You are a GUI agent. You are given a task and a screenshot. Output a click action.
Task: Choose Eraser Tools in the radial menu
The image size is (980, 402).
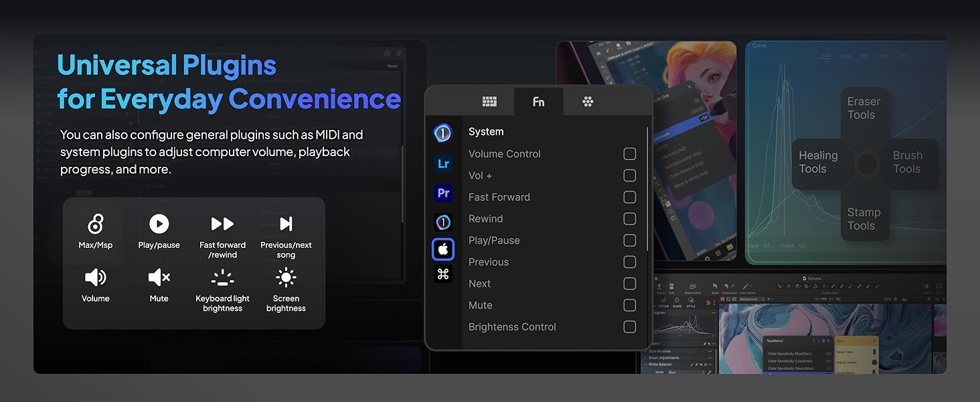(864, 109)
